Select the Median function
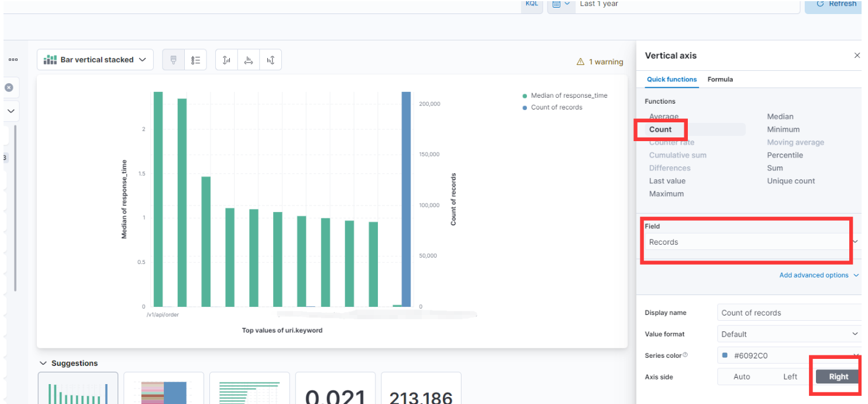 (780, 117)
